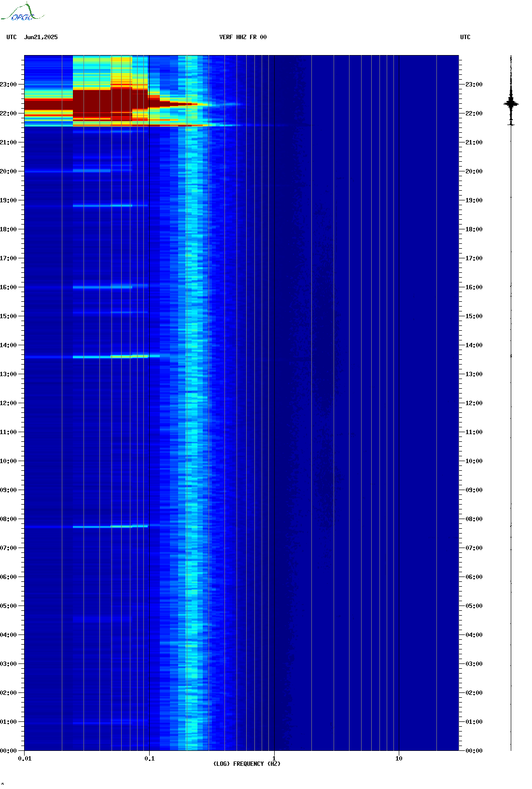Image resolution: width=532 pixels, height=789 pixels.
Task: Select the Jun21,2025 date label
Action: coord(41,37)
